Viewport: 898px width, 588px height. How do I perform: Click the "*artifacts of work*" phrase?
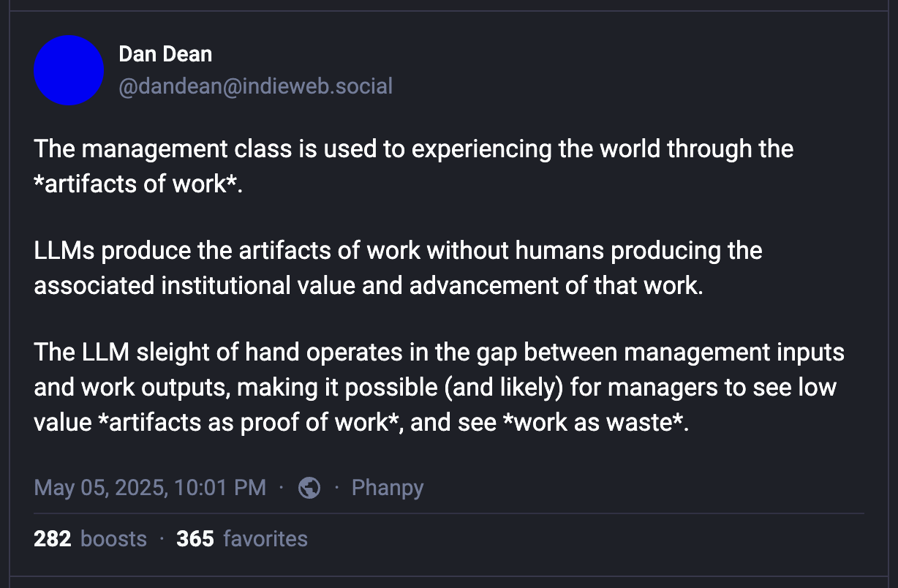click(x=137, y=184)
